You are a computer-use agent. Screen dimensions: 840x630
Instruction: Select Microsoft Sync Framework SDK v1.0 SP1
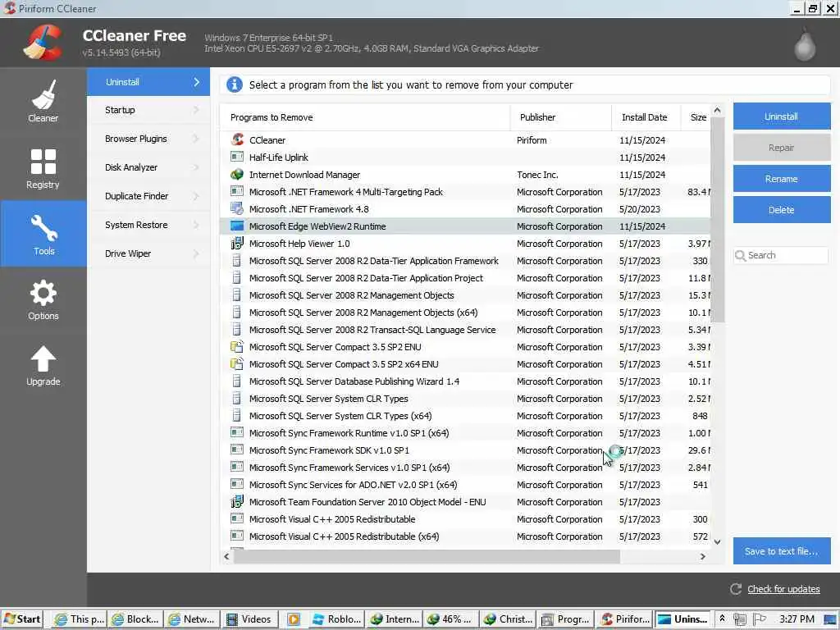[x=465, y=450]
